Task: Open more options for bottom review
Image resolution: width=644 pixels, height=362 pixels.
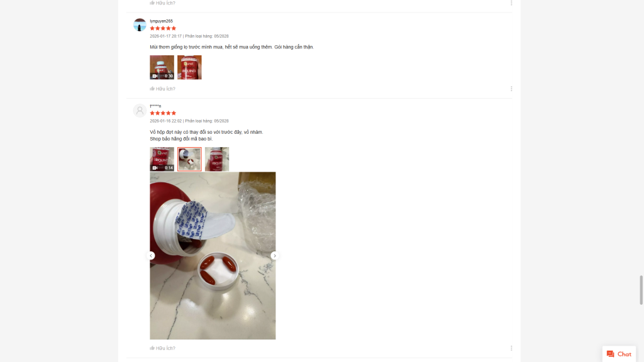Action: coord(511,348)
